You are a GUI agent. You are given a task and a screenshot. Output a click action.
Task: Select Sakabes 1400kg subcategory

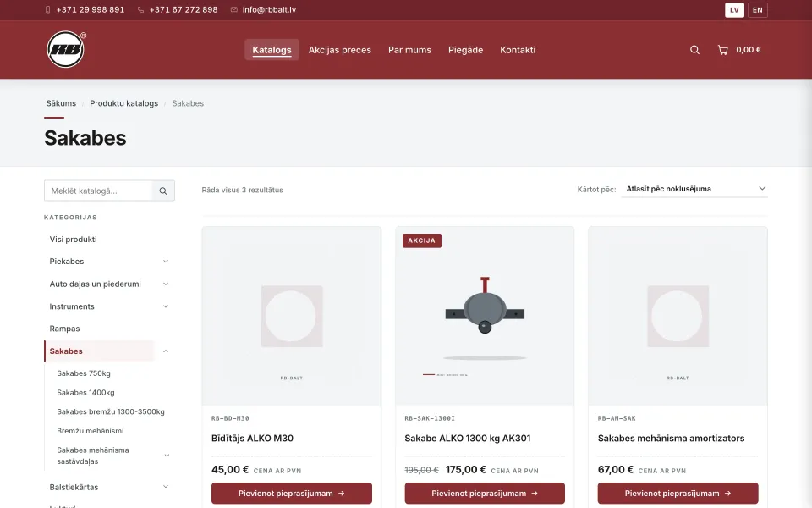pyautogui.click(x=85, y=392)
